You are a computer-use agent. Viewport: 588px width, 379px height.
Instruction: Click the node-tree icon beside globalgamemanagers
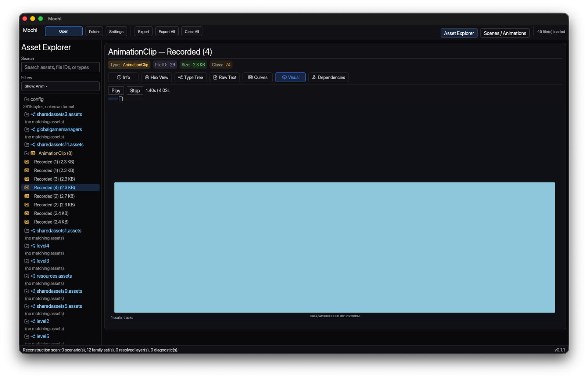coord(33,129)
